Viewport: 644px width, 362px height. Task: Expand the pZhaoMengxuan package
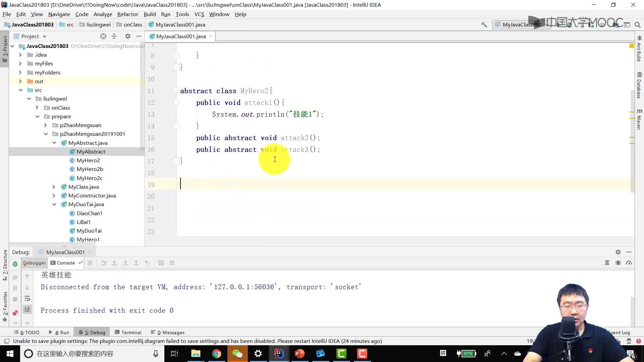point(45,125)
